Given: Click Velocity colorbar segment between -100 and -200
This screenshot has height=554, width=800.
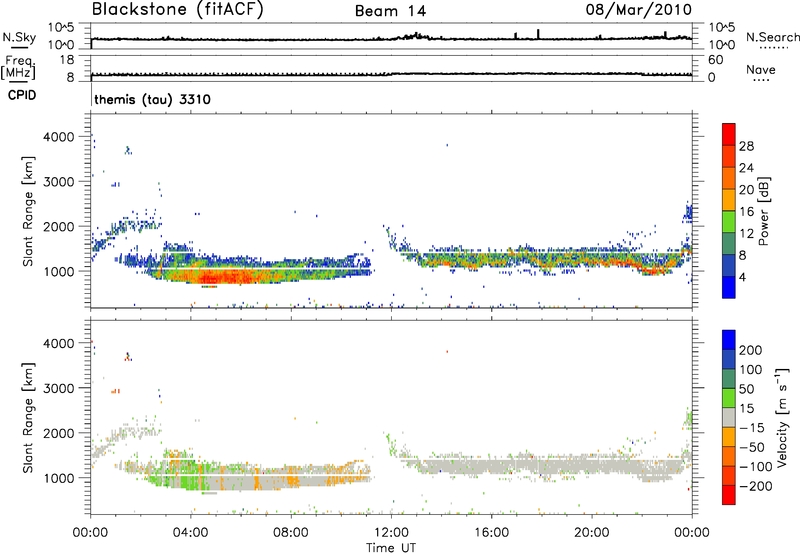Looking at the screenshot, I should click(x=729, y=475).
